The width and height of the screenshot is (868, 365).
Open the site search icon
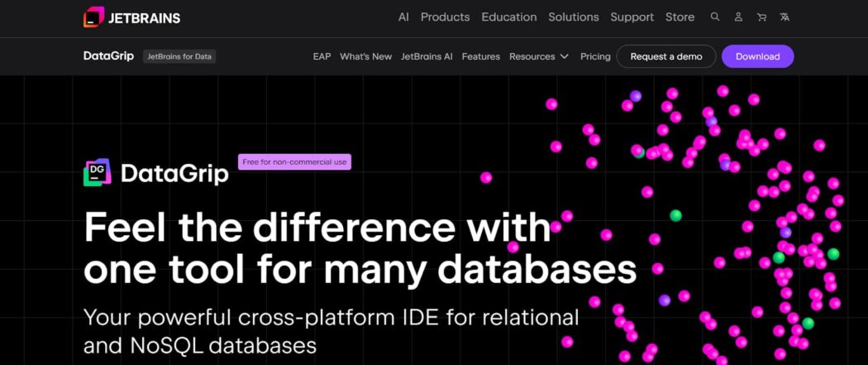(715, 17)
